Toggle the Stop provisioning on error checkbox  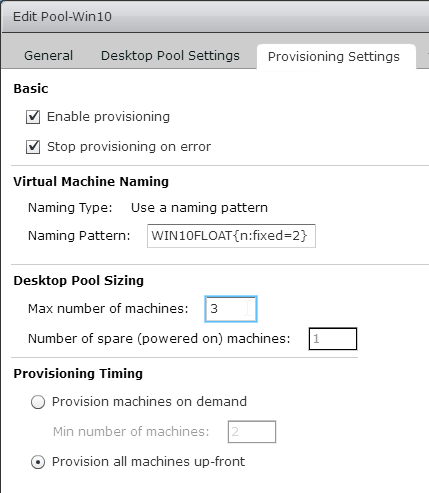click(33, 147)
